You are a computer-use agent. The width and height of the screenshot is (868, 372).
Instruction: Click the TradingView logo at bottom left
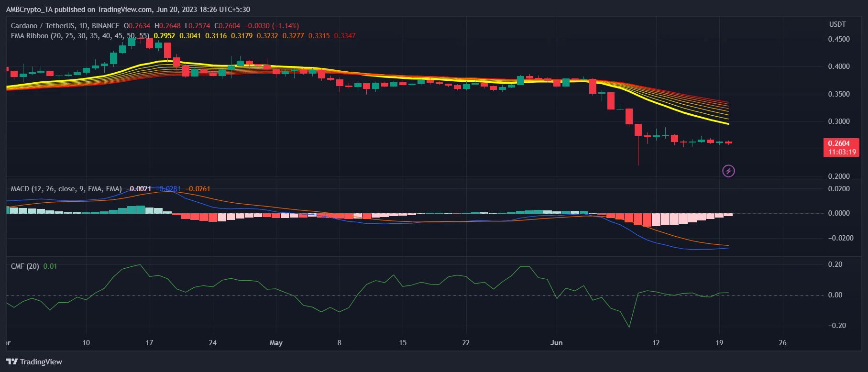pyautogui.click(x=34, y=361)
